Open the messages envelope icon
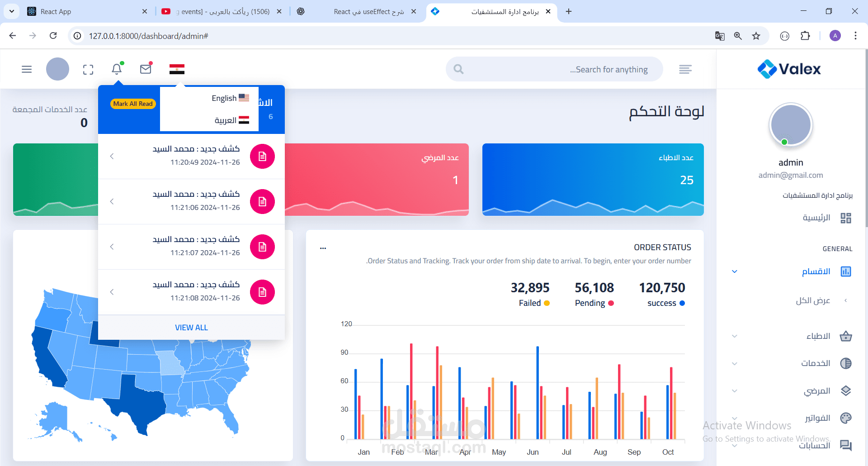The image size is (868, 466). [x=146, y=69]
